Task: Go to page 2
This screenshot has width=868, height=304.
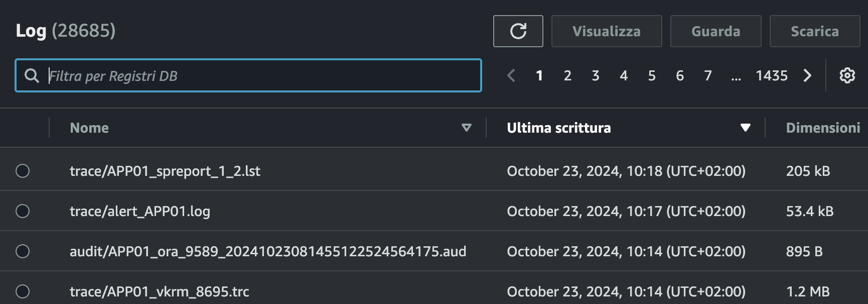Action: point(567,75)
